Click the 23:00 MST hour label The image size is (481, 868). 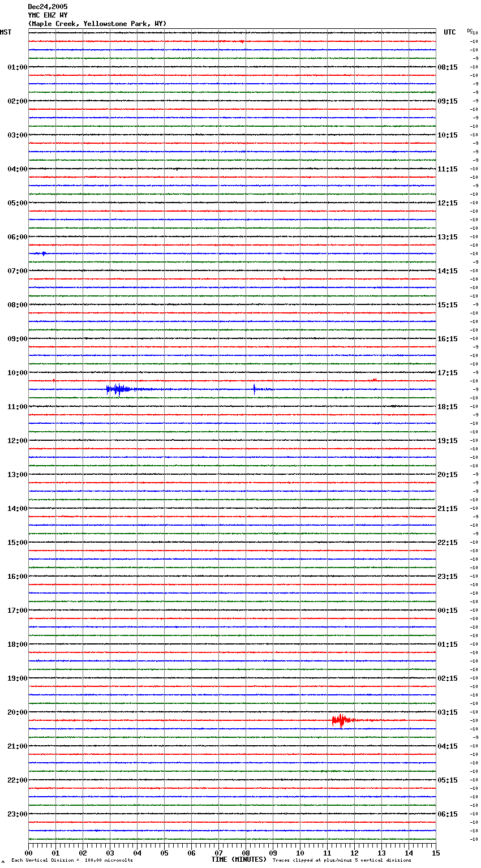point(18,814)
